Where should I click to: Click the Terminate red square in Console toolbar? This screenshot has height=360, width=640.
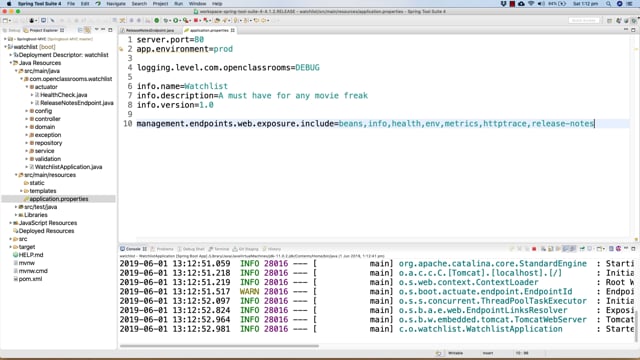click(x=534, y=249)
